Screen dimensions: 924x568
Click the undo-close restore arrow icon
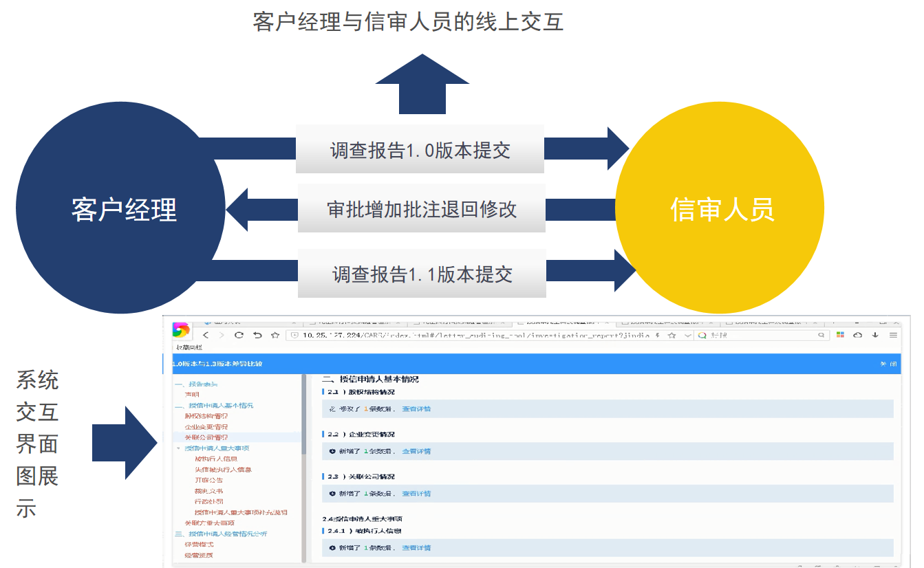pos(257,335)
